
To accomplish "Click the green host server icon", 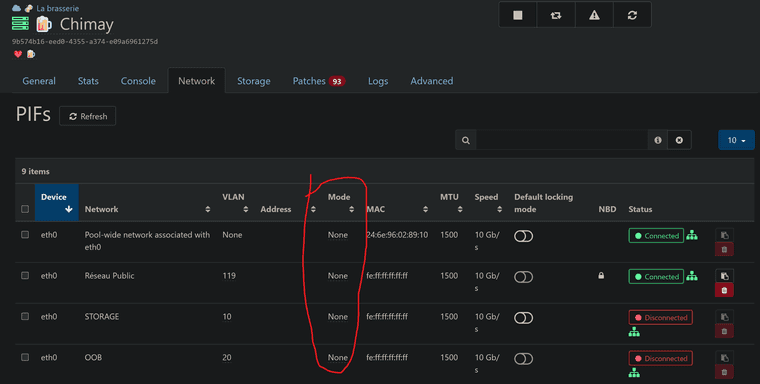I will point(20,23).
